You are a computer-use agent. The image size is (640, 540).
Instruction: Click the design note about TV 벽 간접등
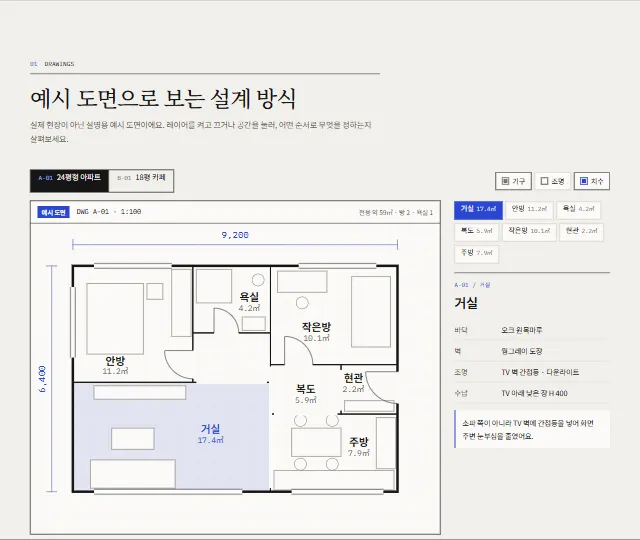(532, 429)
